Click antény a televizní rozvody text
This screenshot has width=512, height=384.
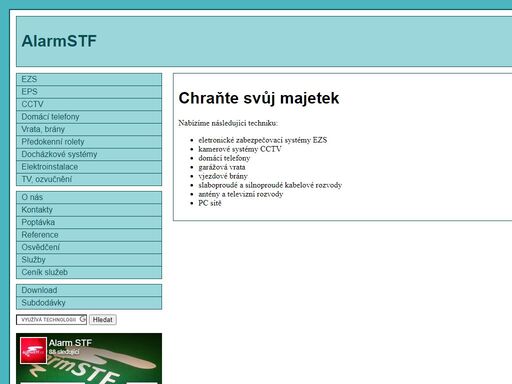point(241,194)
